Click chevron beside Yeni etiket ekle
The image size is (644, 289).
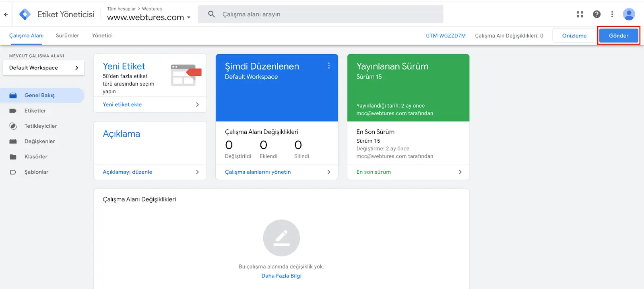pyautogui.click(x=197, y=105)
